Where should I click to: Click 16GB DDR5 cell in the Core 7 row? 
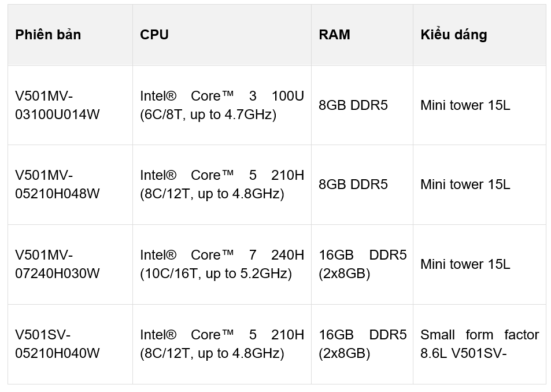tap(362, 264)
